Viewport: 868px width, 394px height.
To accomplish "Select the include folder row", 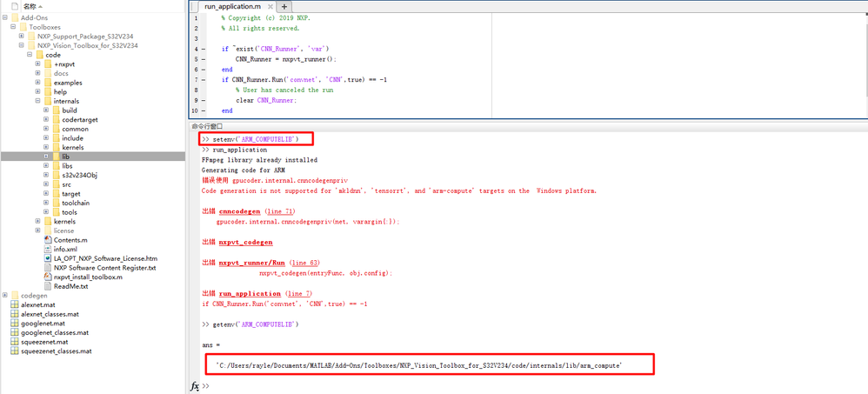I will coord(92,137).
